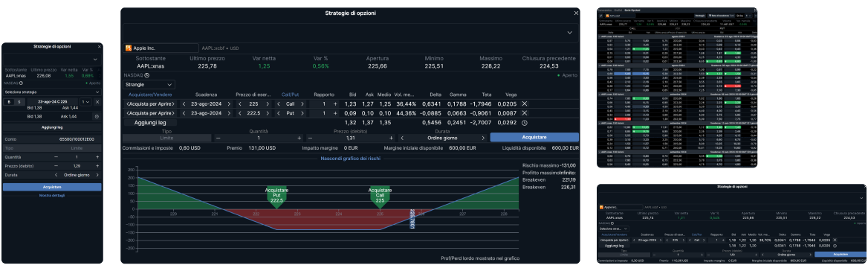This screenshot has width=868, height=271.
Task: Go to previous expiry for the Call leg
Action: (184, 103)
